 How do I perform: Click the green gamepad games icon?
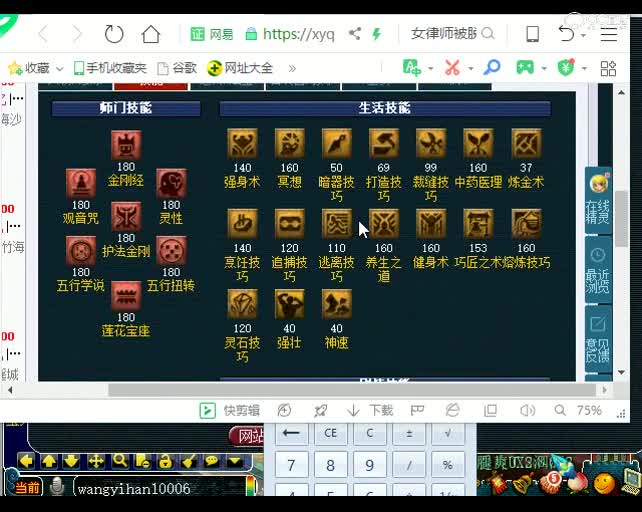(525, 68)
